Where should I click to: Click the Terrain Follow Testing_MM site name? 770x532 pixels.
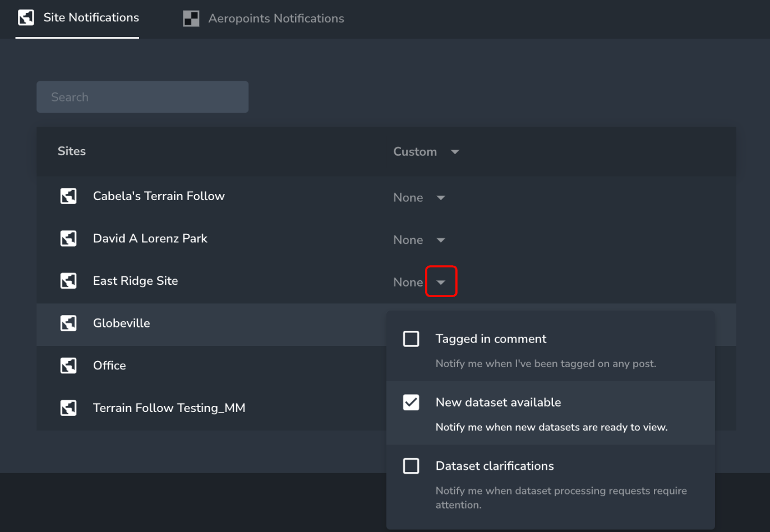pyautogui.click(x=169, y=408)
